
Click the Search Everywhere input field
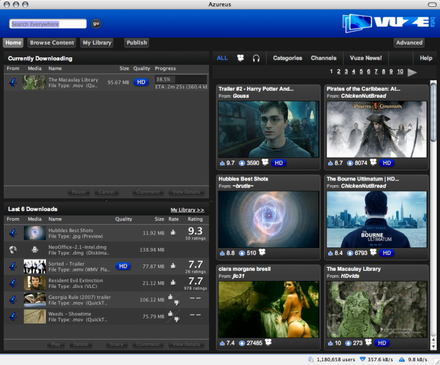click(48, 24)
